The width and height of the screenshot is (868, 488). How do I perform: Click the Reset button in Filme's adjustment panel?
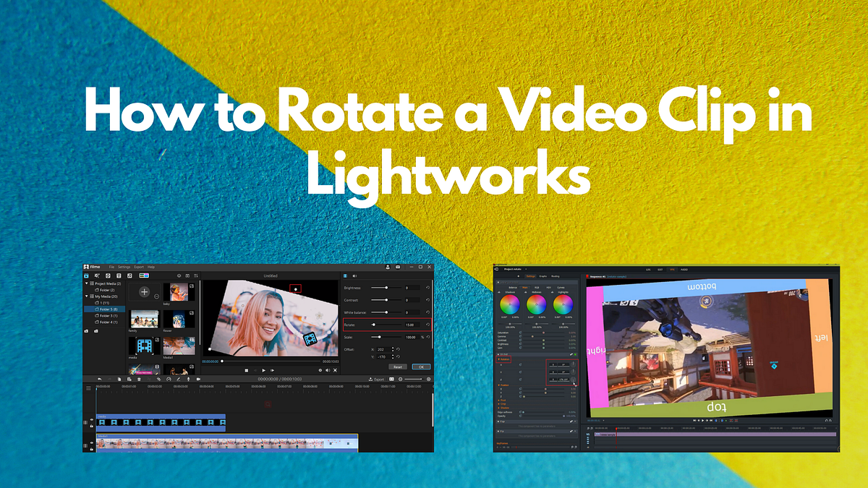(397, 367)
